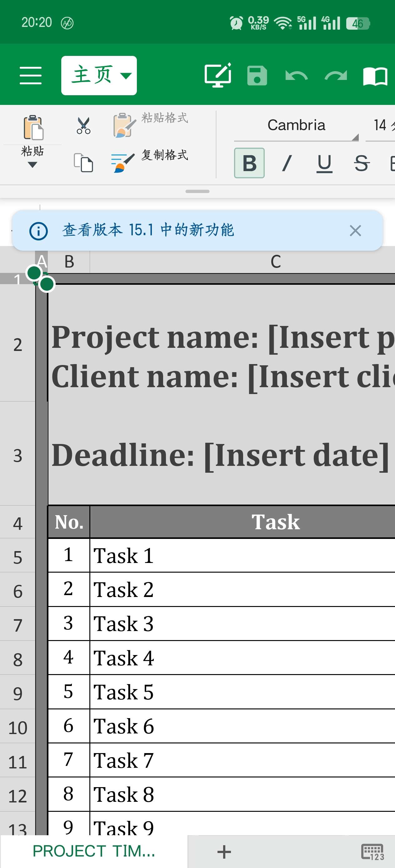Open the hamburger navigation menu
395x868 pixels.
click(30, 76)
